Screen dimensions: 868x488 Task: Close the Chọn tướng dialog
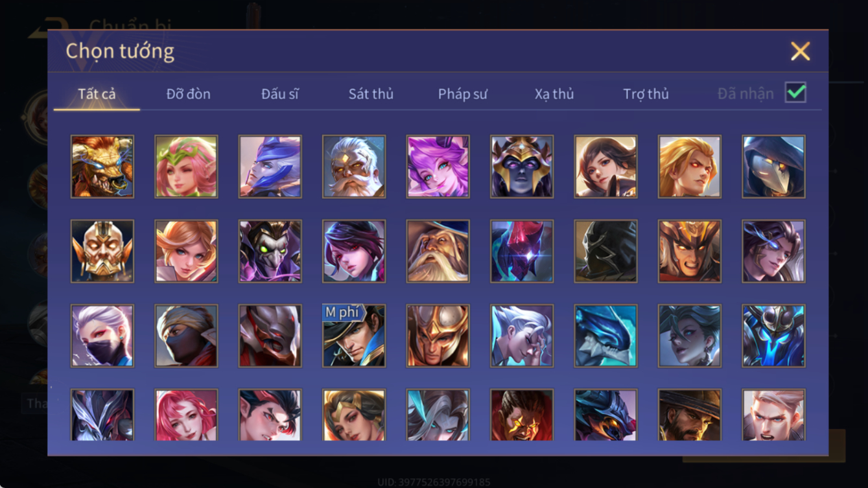[x=801, y=51]
